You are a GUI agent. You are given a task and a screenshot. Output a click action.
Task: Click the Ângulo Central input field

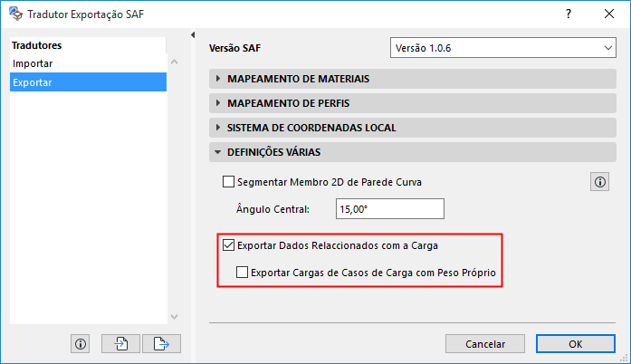tap(390, 209)
